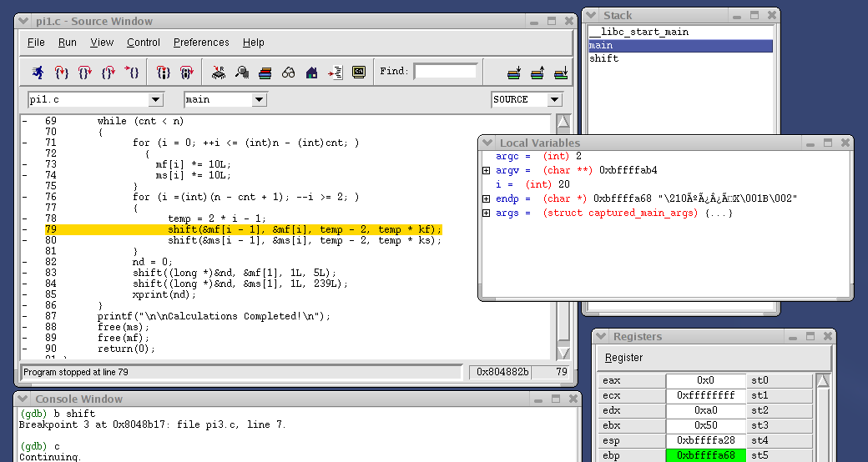Open the Stack window stacked-books icon

click(265, 72)
